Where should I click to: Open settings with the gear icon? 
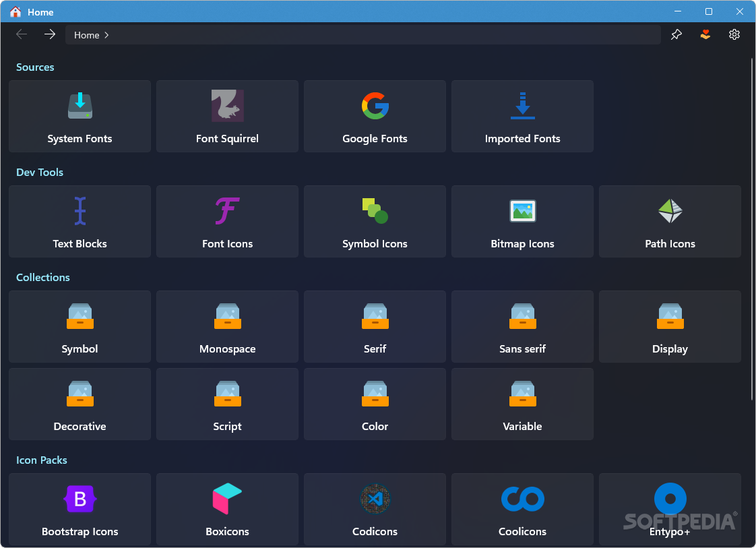[734, 35]
